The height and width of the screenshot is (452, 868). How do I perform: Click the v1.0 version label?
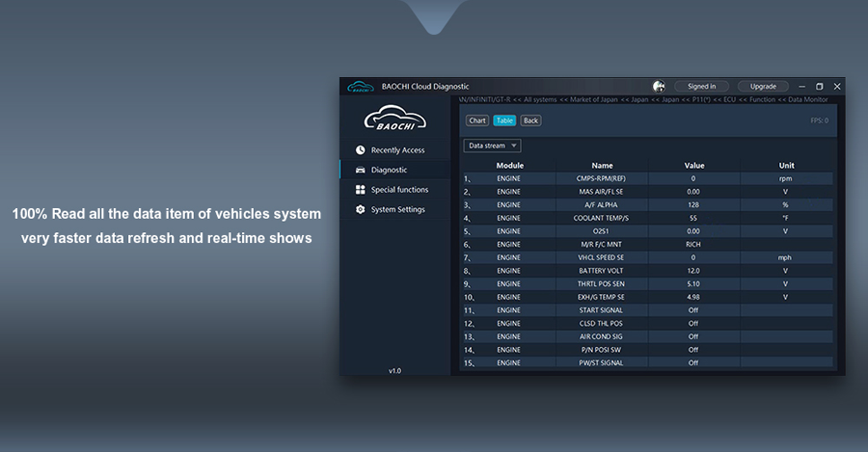[394, 371]
